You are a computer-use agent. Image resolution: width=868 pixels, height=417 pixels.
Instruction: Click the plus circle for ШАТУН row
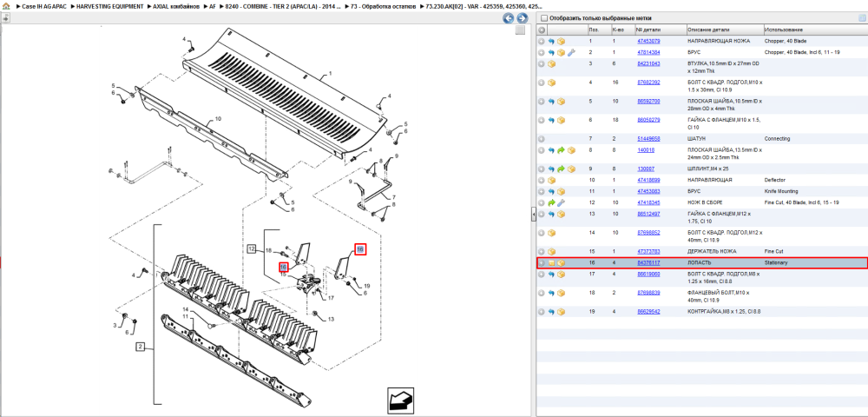(x=542, y=139)
